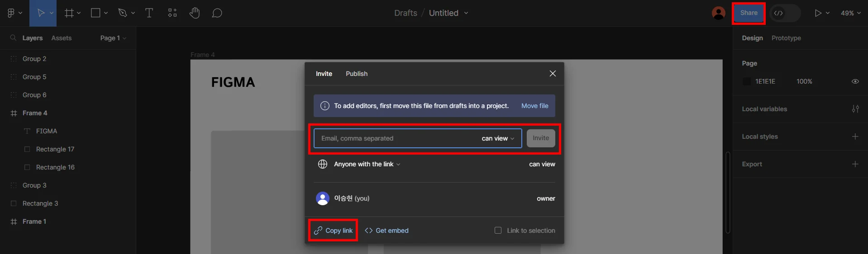Select the Rectangle shape tool

(95, 13)
